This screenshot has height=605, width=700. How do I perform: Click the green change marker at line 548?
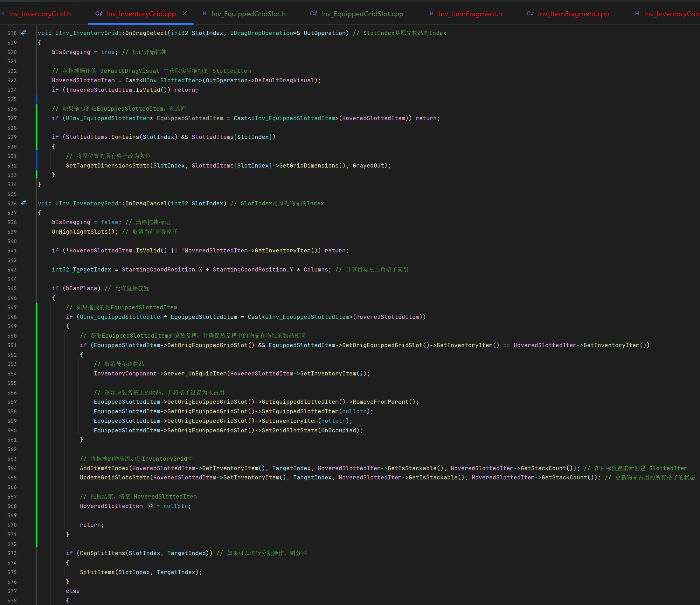click(37, 317)
